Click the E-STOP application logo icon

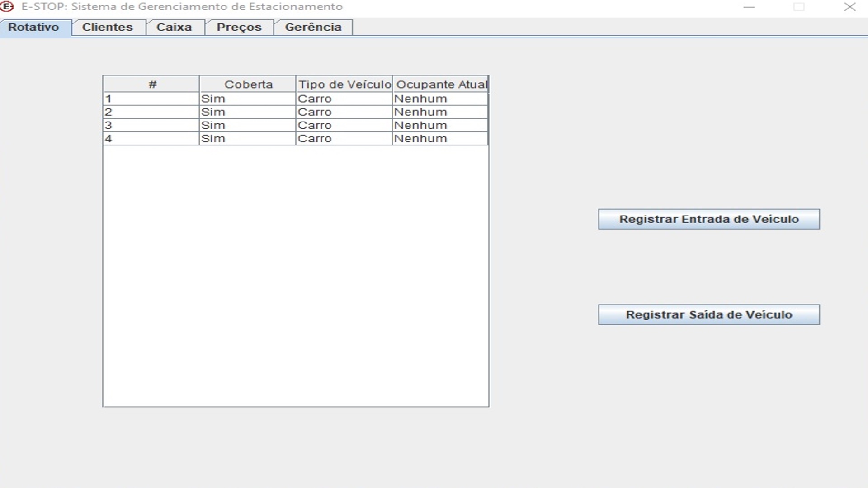pyautogui.click(x=8, y=7)
